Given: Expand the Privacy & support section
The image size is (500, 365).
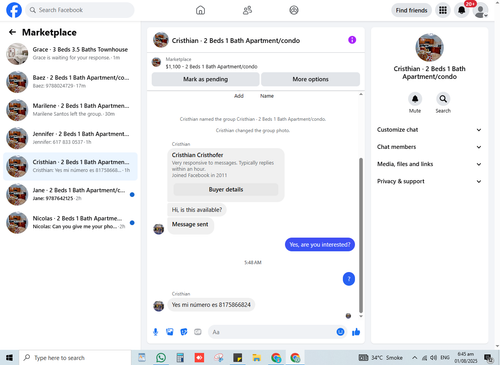Looking at the screenshot, I should (x=429, y=181).
